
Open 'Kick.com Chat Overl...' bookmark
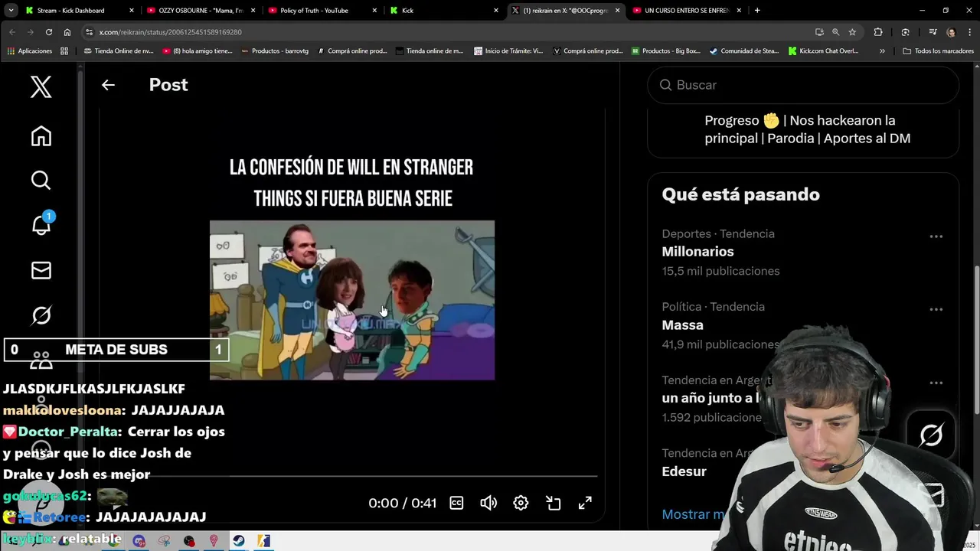click(823, 51)
